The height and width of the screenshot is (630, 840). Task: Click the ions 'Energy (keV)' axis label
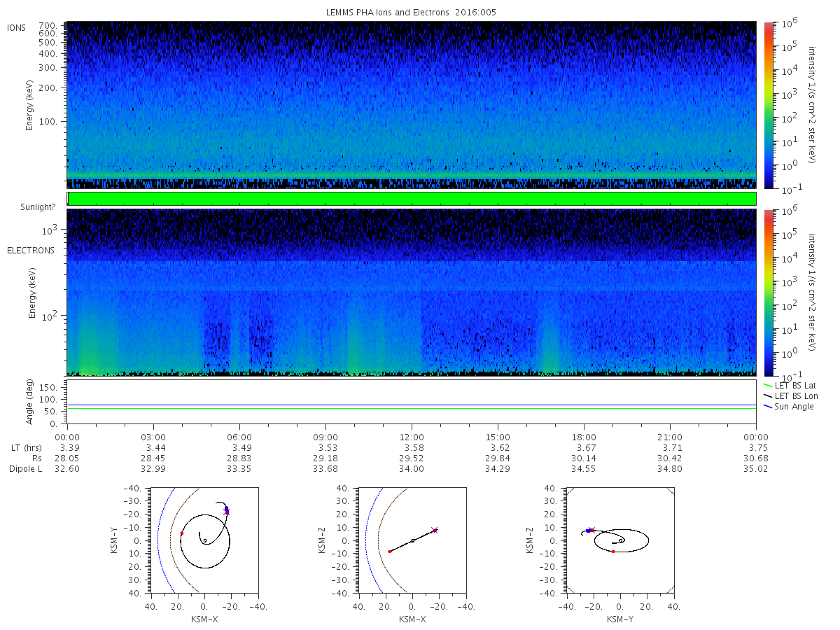tap(30, 105)
